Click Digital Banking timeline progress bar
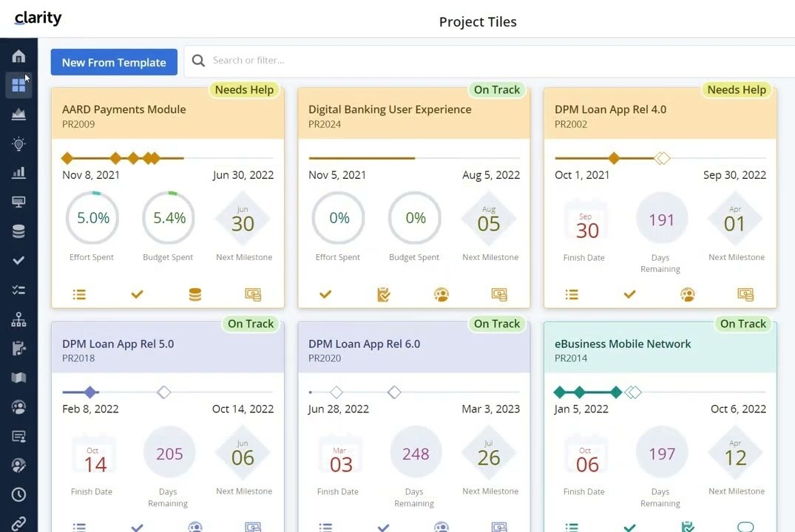795x532 pixels. pyautogui.click(x=413, y=158)
